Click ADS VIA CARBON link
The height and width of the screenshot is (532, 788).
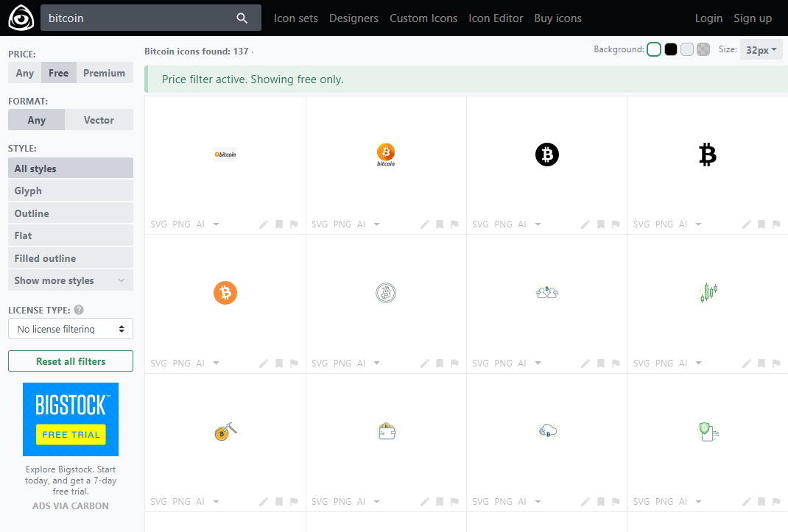click(x=71, y=506)
